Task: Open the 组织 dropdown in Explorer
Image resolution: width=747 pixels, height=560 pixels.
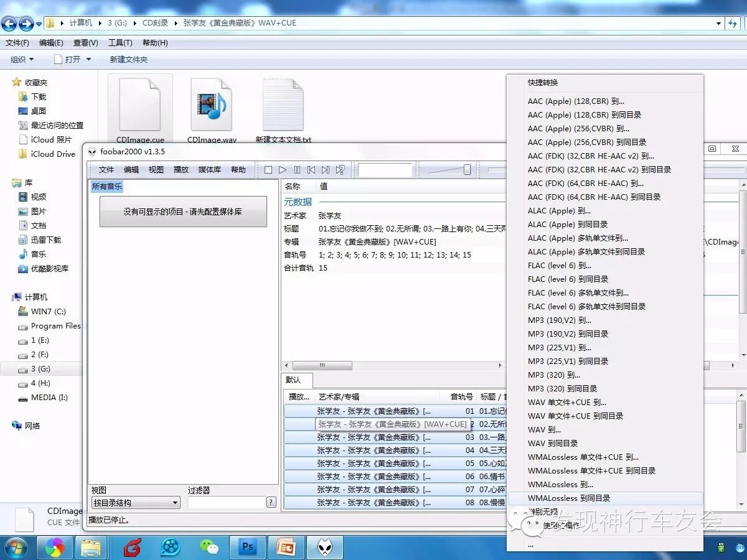Action: 22,59
